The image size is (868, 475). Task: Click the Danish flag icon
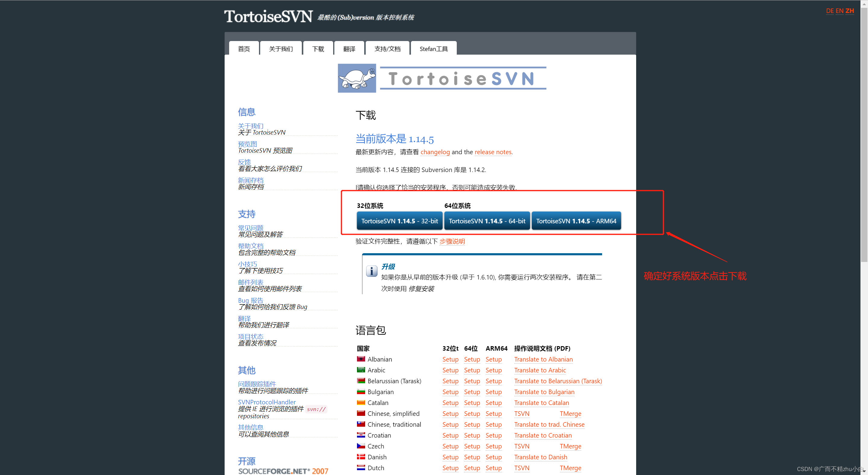tap(361, 457)
